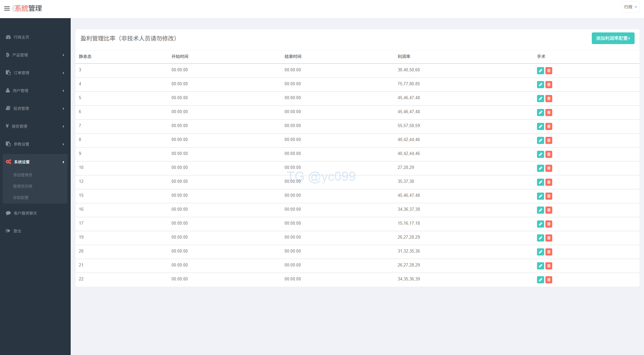Click 添加利润率配置+ button
The width and height of the screenshot is (644, 355).
point(613,38)
